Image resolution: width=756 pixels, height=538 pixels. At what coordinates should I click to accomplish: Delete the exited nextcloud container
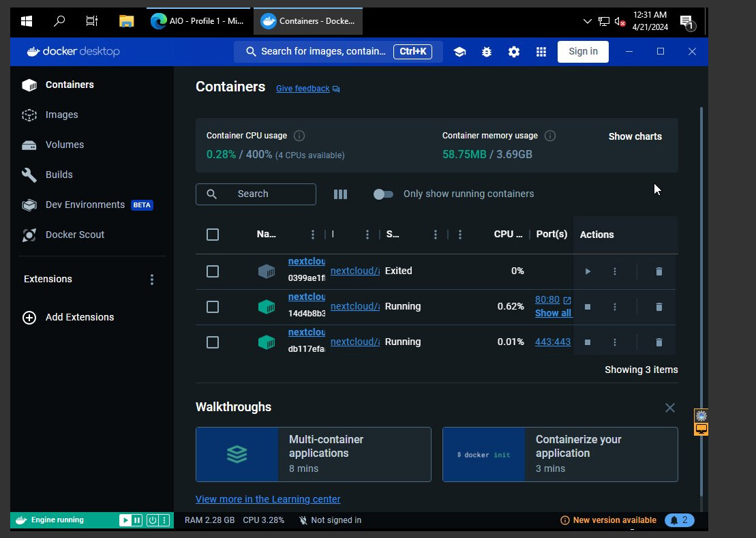[659, 271]
